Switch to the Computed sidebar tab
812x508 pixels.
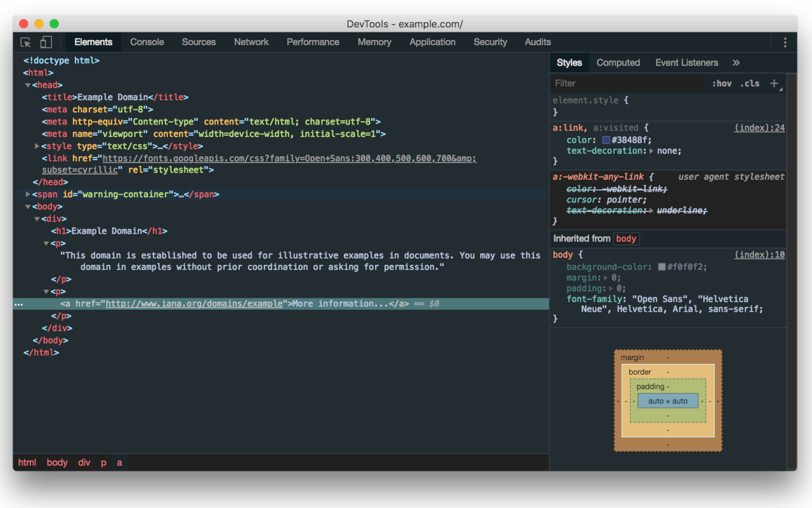tap(619, 63)
